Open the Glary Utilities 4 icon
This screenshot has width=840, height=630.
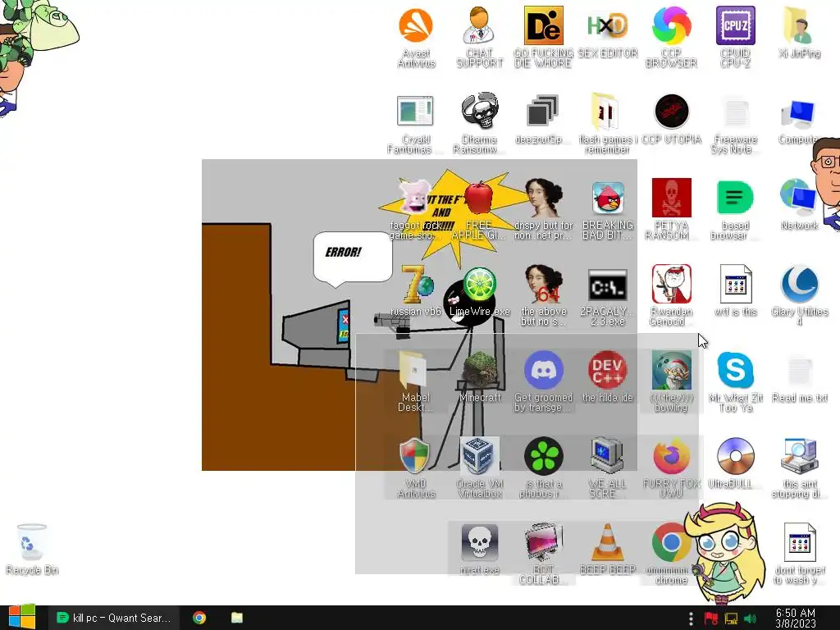(x=799, y=296)
